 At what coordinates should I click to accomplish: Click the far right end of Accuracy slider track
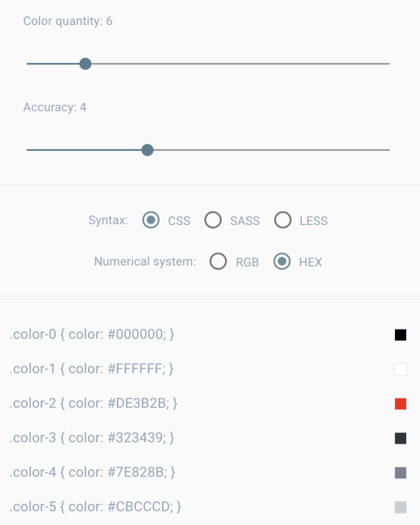point(388,150)
